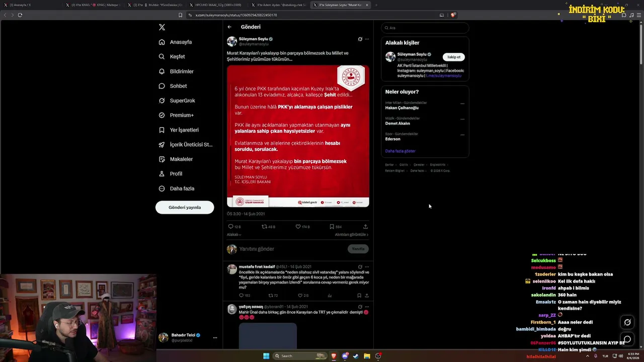Viewport: 644px width, 362px height.
Task: Click the Gönderi yayınla button
Action: (x=185, y=207)
